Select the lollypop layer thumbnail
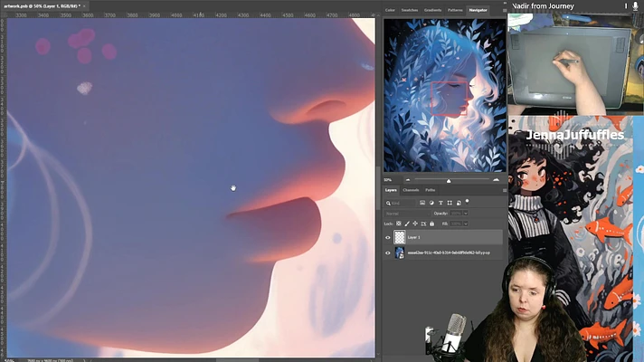This screenshot has width=644, height=362. coord(400,252)
